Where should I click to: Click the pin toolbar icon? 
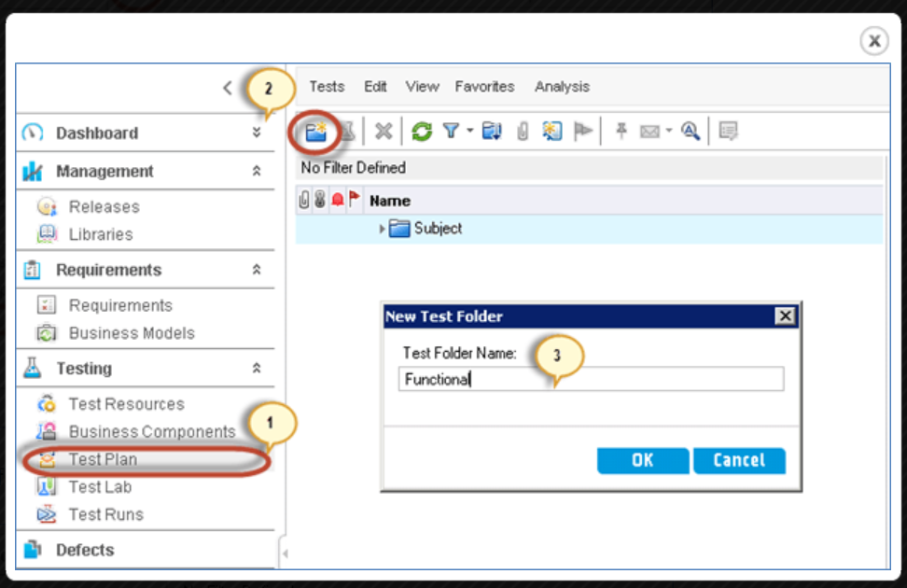tap(621, 131)
